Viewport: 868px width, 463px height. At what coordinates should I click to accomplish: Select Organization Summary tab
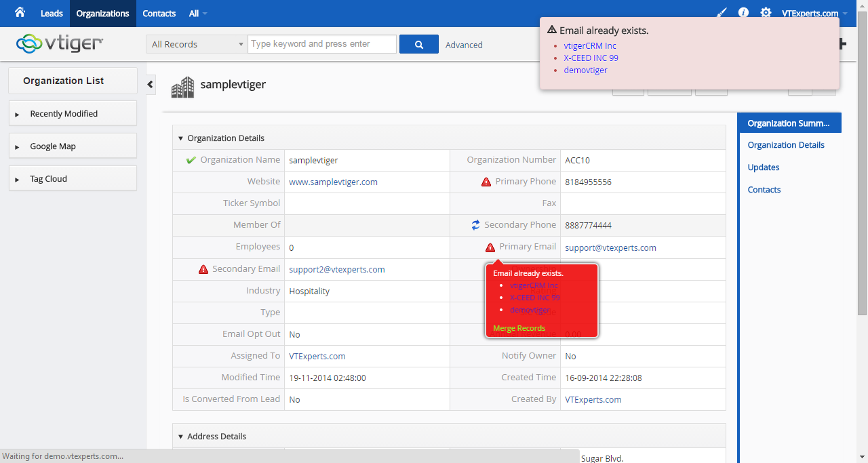pyautogui.click(x=789, y=123)
